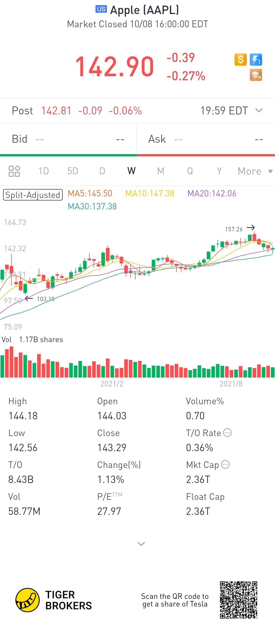Tap the US market flag badge
Screen dimensions: 275x644
tap(101, 9)
